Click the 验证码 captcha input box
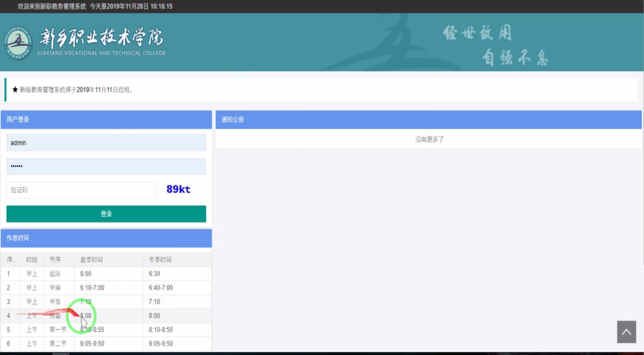This screenshot has width=644, height=355. tap(81, 190)
